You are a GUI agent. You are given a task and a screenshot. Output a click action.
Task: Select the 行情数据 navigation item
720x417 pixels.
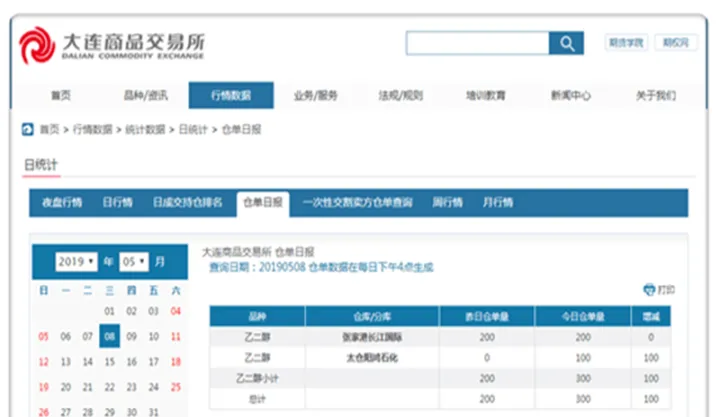click(231, 95)
